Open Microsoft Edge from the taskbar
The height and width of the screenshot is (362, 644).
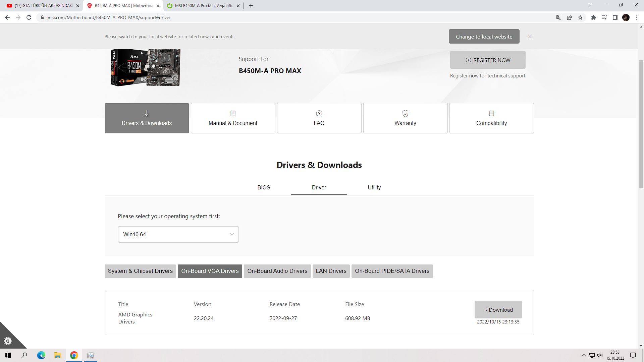tap(41, 355)
